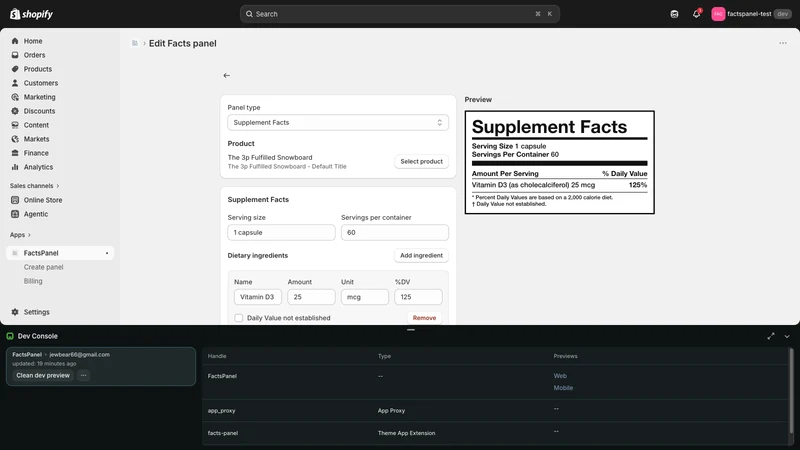Open the Sidekick assistant icon in top bar
This screenshot has width=800, height=450.
674,14
